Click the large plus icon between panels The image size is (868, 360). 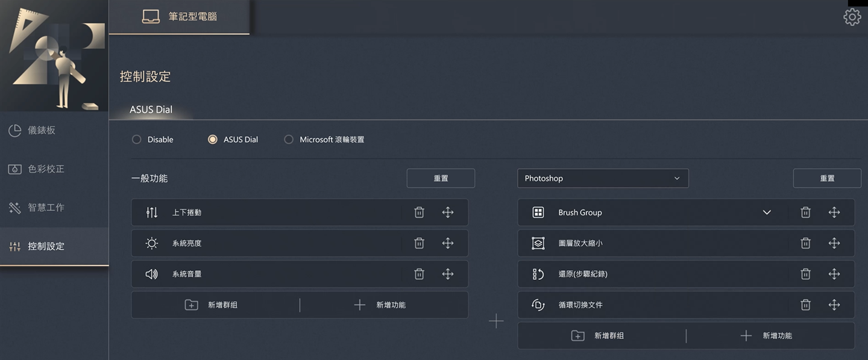pyautogui.click(x=495, y=321)
